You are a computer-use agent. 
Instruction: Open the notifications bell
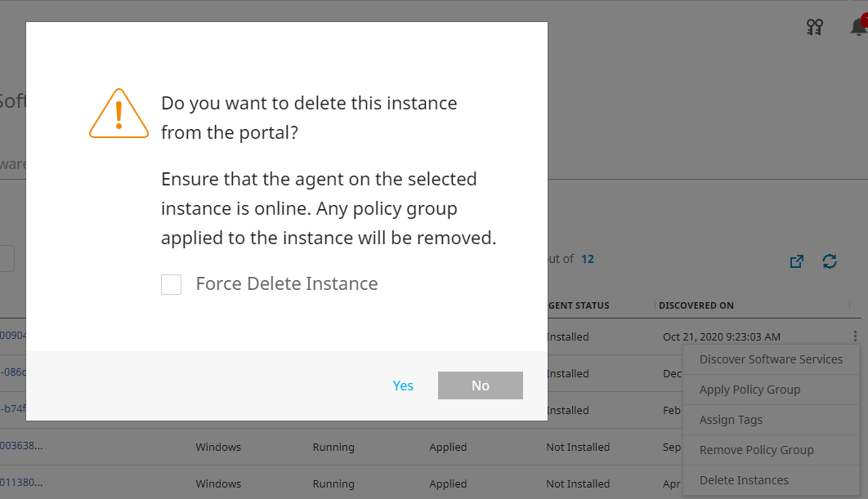pyautogui.click(x=858, y=26)
